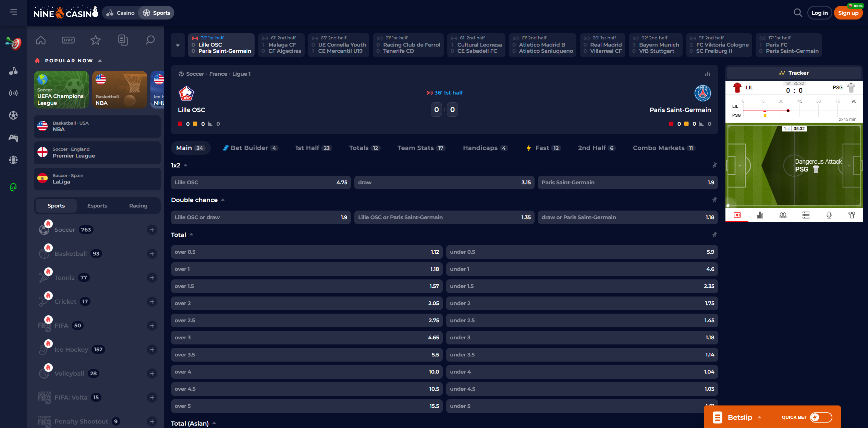Collapse the Total market
The width and height of the screenshot is (868, 428).
pos(191,235)
